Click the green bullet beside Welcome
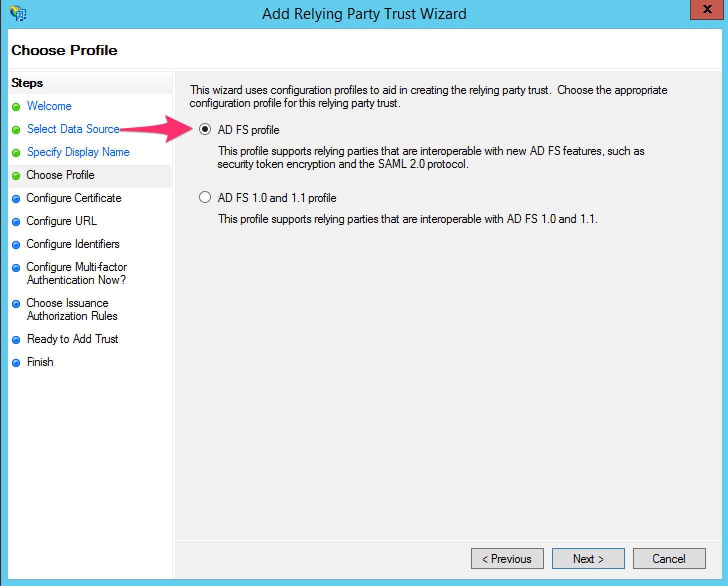Image resolution: width=728 pixels, height=586 pixels. click(16, 106)
